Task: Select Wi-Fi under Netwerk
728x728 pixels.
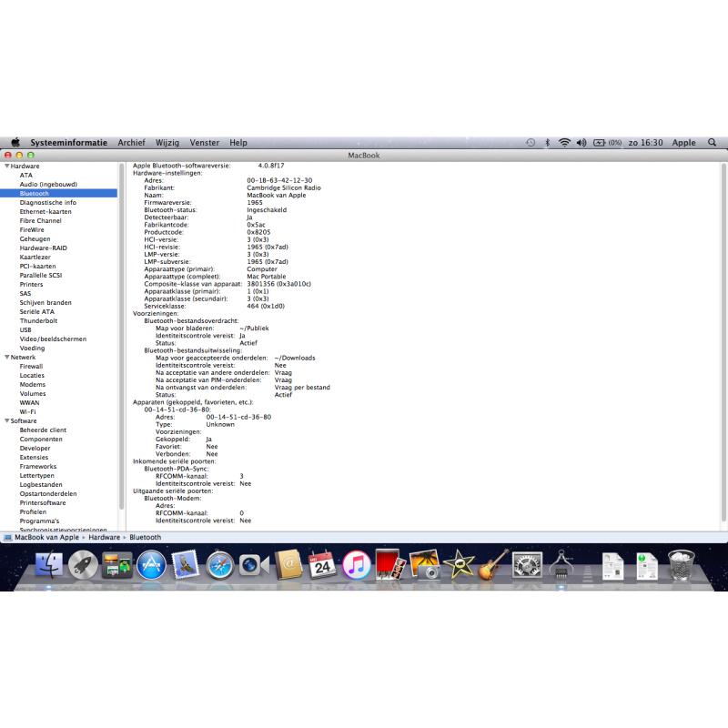Action: coord(27,412)
